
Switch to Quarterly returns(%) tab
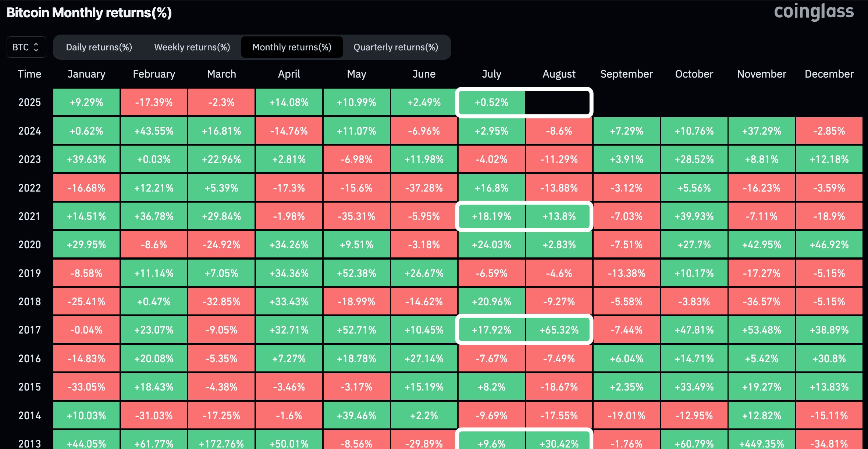coord(396,47)
